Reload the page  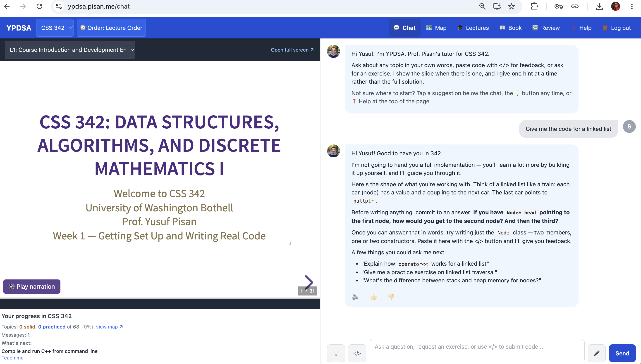click(39, 6)
